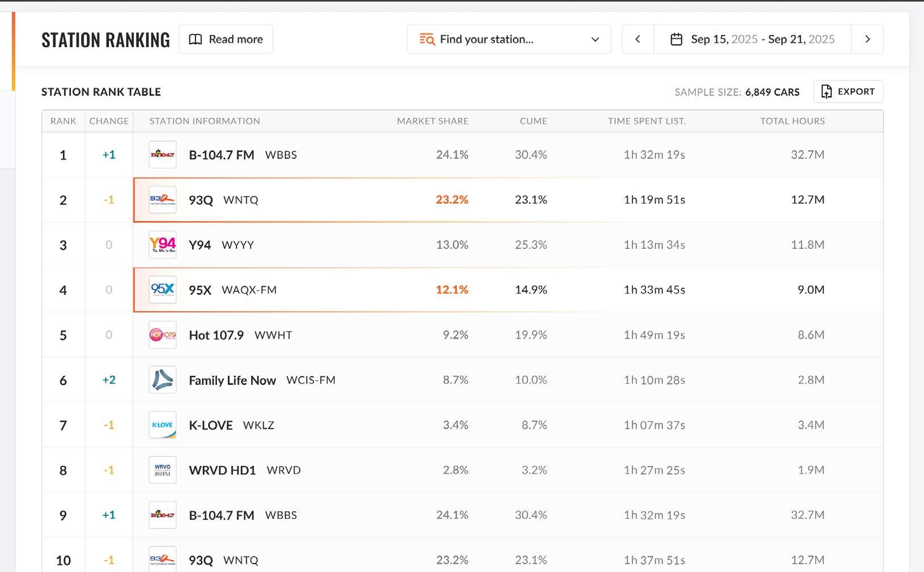Click the Sep 15 - Sep 21 date range
This screenshot has height=572, width=924.
point(762,39)
